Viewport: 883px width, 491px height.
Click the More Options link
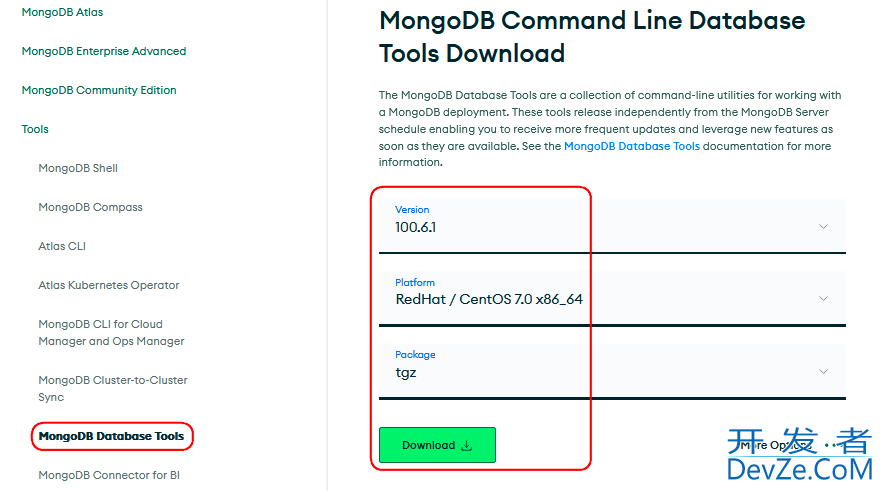768,445
